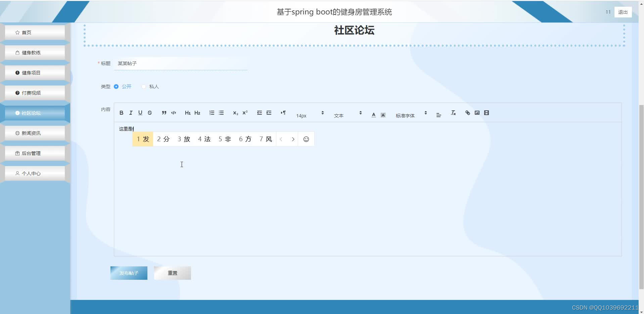
Task: Open the text color picker
Action: (x=373, y=115)
